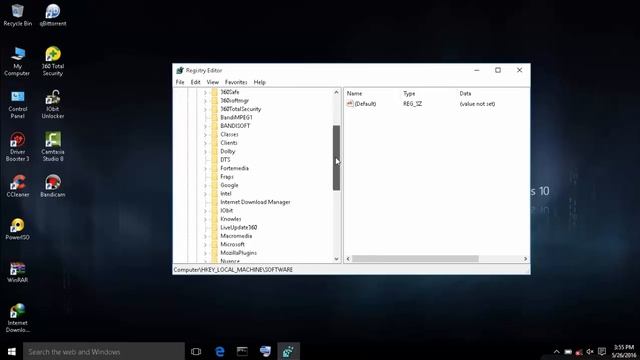The image size is (640, 360).
Task: Open the Help menu
Action: click(260, 82)
